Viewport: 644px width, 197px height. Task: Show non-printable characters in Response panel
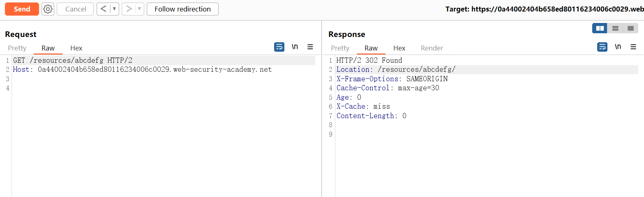pyautogui.click(x=618, y=47)
